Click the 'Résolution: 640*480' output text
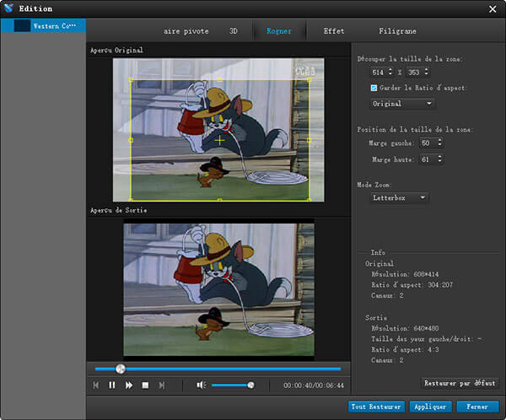Viewport: 506px width, 420px height. (x=405, y=328)
